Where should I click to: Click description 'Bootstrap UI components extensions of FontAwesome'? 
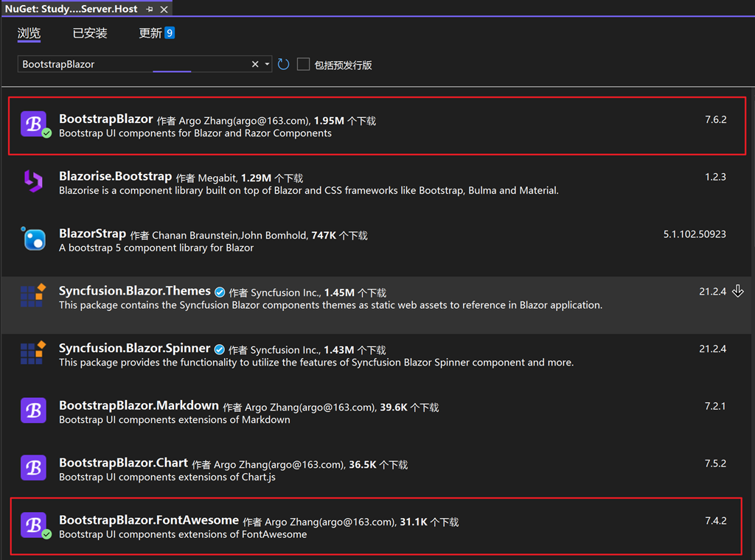(183, 534)
